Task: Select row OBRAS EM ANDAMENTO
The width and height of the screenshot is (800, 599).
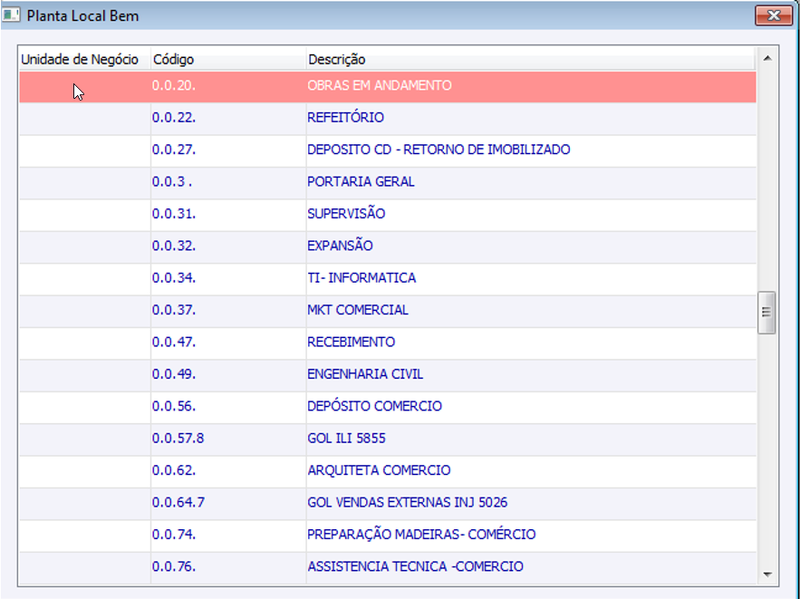Action: 388,86
